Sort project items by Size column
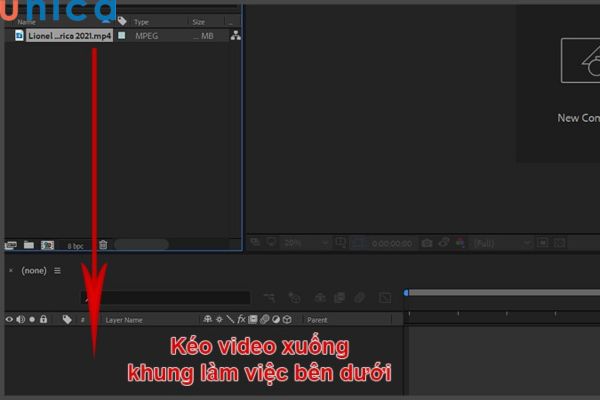The width and height of the screenshot is (600, 400). tap(198, 22)
